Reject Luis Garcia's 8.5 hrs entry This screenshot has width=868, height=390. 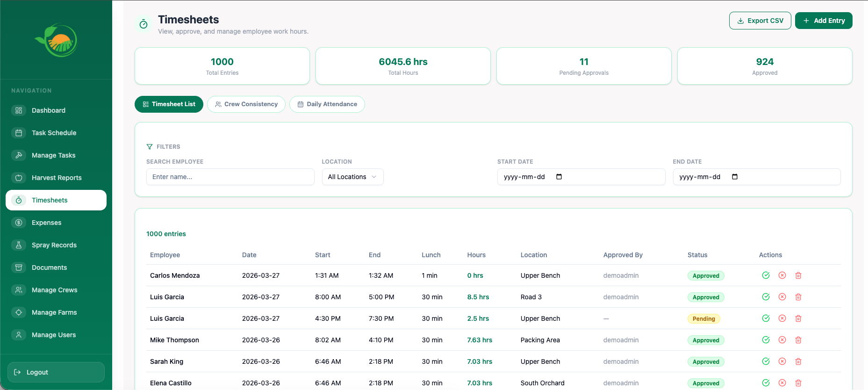click(x=782, y=297)
